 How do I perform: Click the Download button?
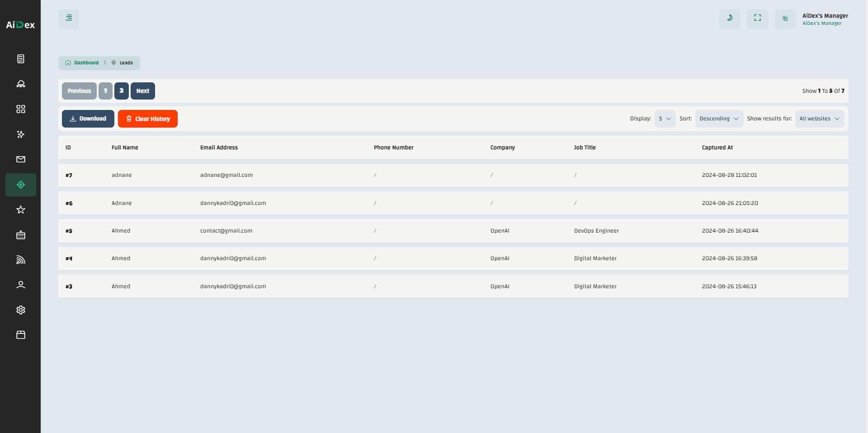(x=88, y=119)
